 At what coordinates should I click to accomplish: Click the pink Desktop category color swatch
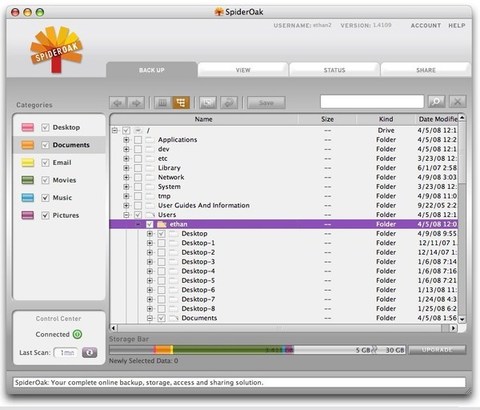pyautogui.click(x=28, y=127)
